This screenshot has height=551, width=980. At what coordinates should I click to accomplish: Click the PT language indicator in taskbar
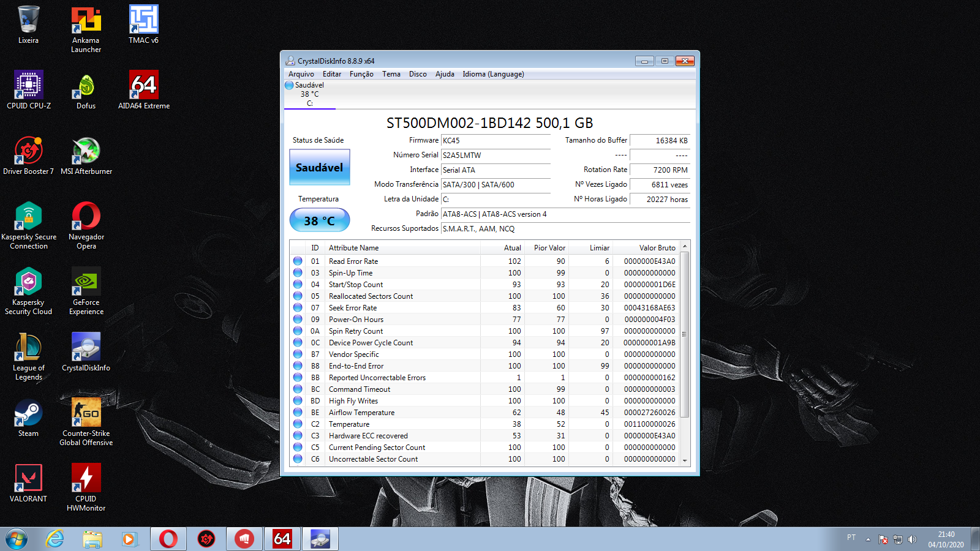pyautogui.click(x=851, y=538)
